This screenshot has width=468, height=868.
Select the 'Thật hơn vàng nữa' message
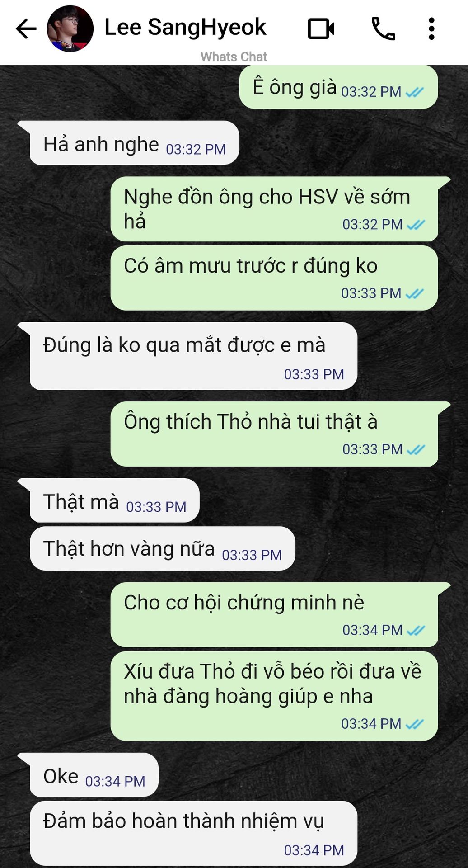(162, 548)
